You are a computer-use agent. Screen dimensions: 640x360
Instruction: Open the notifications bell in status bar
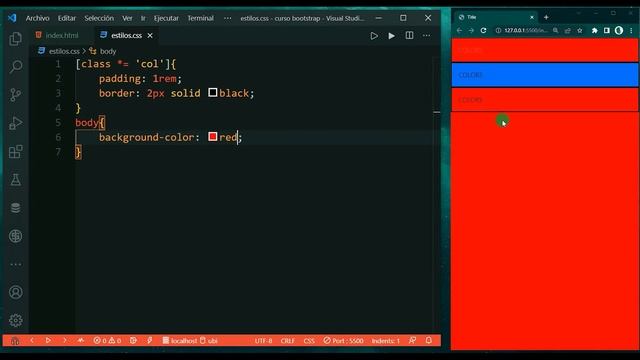[429, 340]
